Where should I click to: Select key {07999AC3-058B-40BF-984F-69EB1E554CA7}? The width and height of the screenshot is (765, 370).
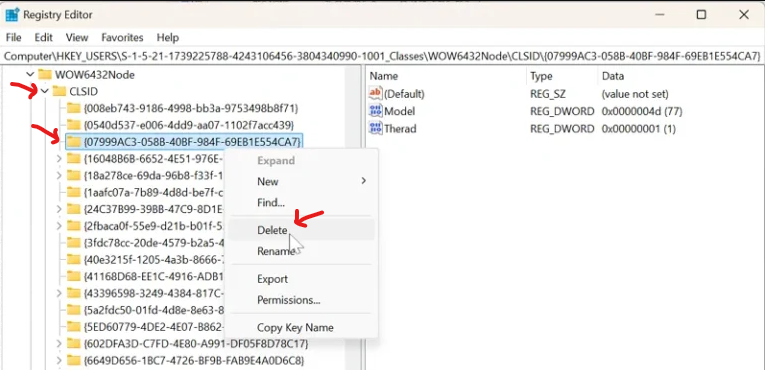point(192,142)
